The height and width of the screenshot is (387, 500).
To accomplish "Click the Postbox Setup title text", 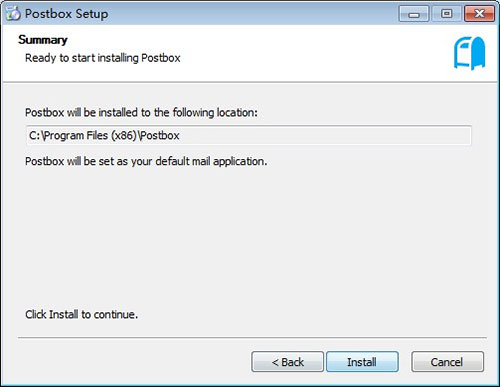I will [66, 14].
